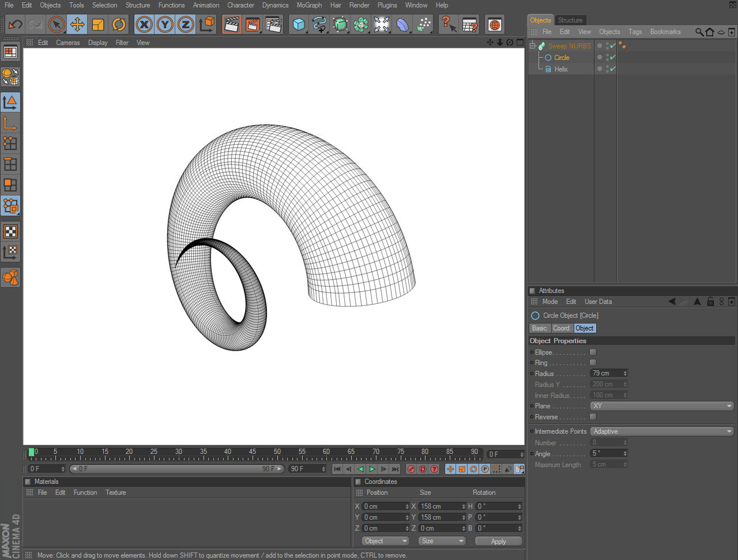The height and width of the screenshot is (560, 738).
Task: Select the Helix object in tree
Action: click(561, 69)
